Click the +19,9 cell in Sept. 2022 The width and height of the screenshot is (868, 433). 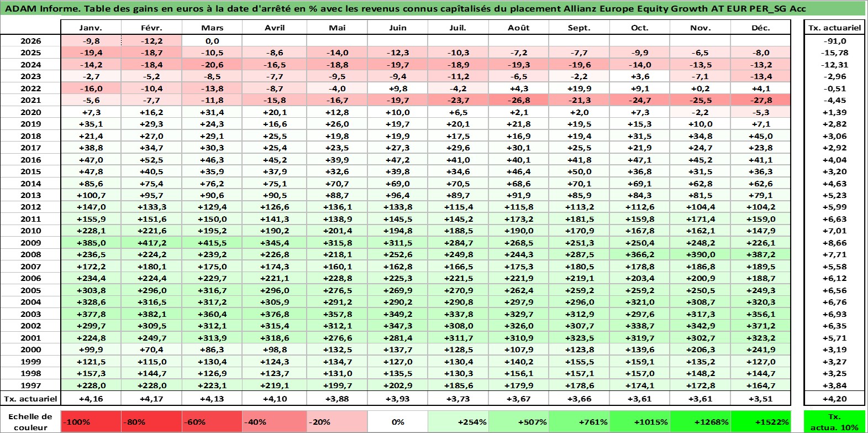pos(579,88)
